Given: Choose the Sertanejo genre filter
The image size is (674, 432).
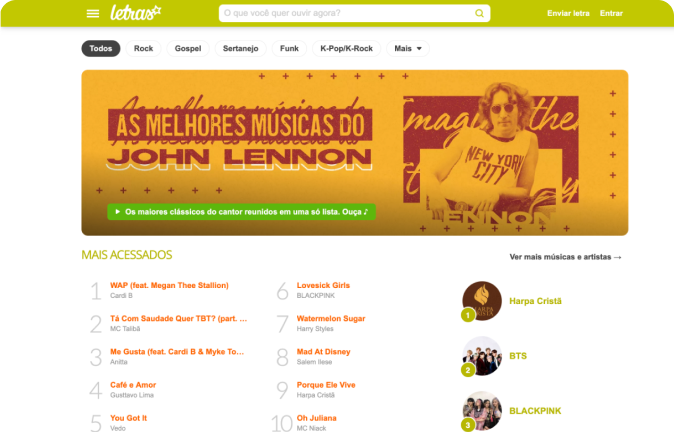Looking at the screenshot, I should point(240,49).
